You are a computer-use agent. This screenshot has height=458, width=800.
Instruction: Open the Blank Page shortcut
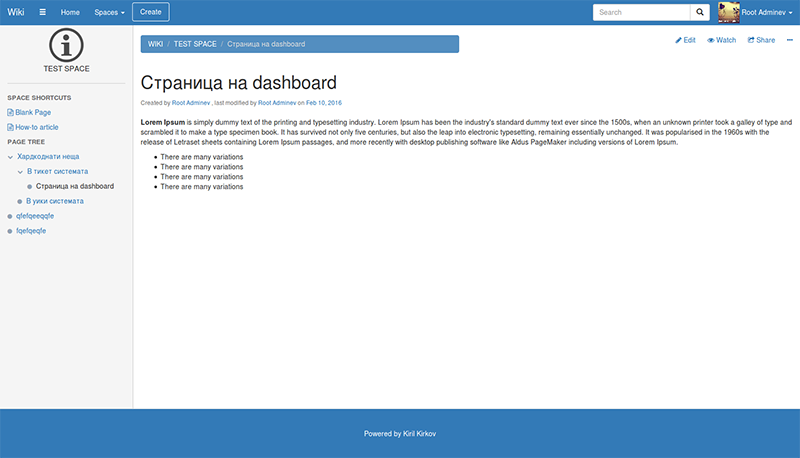32,112
